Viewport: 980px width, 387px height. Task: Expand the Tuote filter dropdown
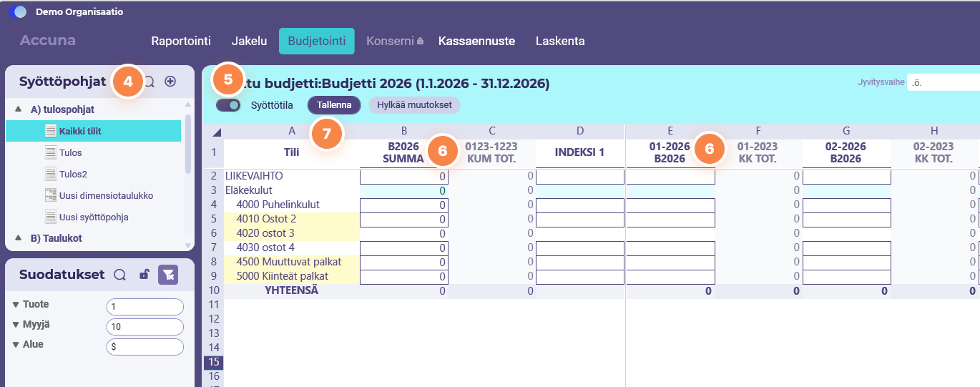pyautogui.click(x=16, y=305)
